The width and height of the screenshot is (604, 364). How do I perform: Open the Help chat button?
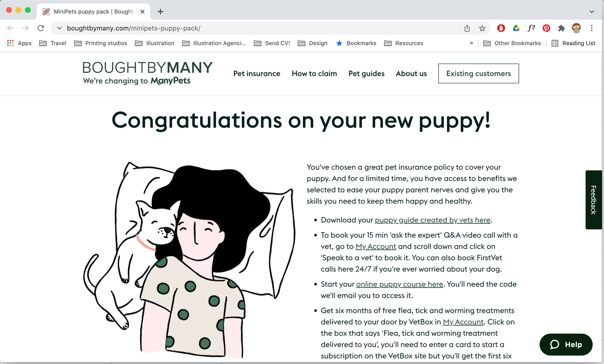[566, 344]
